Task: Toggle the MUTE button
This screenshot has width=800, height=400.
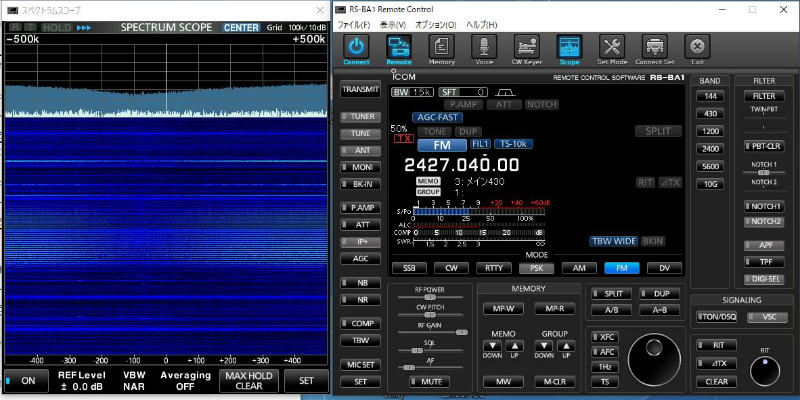Action: [429, 381]
